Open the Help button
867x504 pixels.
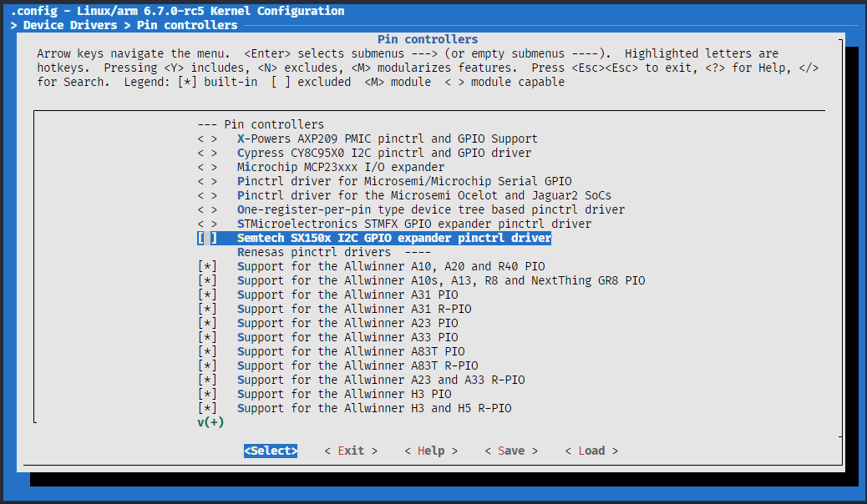point(431,451)
